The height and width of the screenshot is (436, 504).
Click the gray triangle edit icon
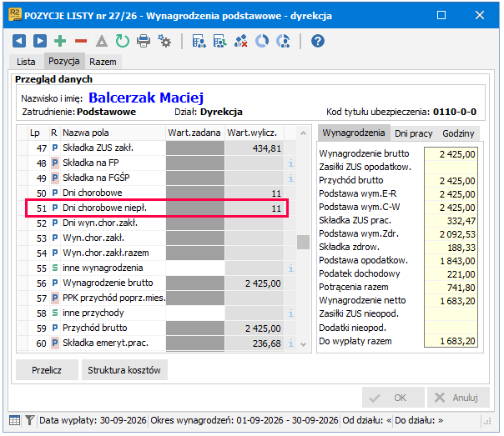(102, 41)
